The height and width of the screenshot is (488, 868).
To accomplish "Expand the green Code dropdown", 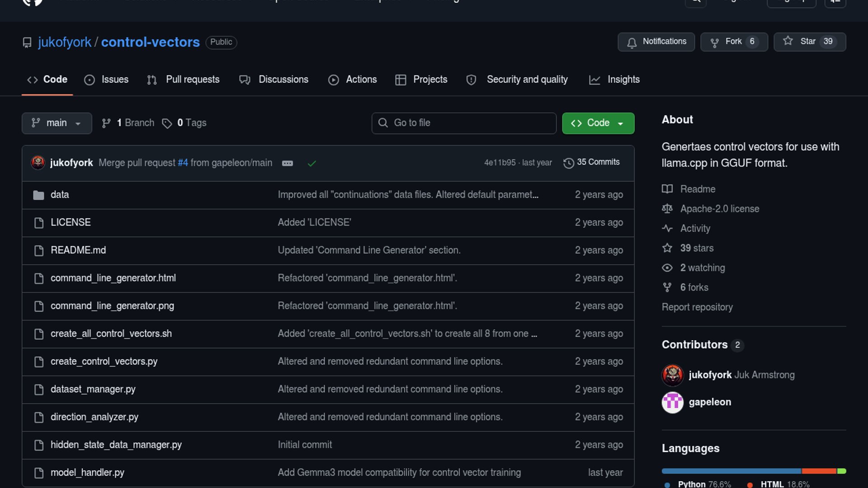I will click(x=598, y=123).
